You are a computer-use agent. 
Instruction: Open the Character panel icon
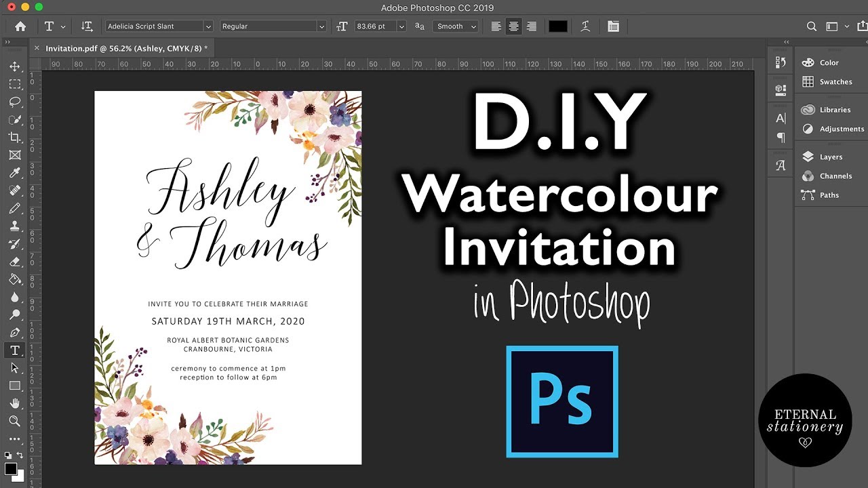pyautogui.click(x=781, y=118)
